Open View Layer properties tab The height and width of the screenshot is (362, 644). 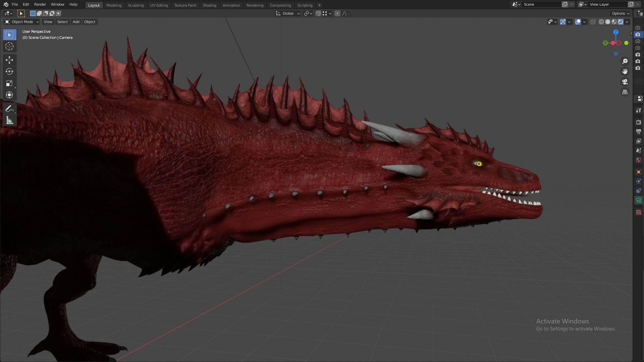[x=639, y=141]
